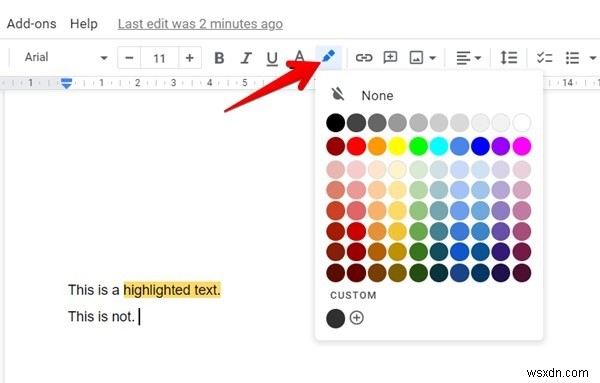Click the blue left indent marker on ruler

click(x=67, y=83)
